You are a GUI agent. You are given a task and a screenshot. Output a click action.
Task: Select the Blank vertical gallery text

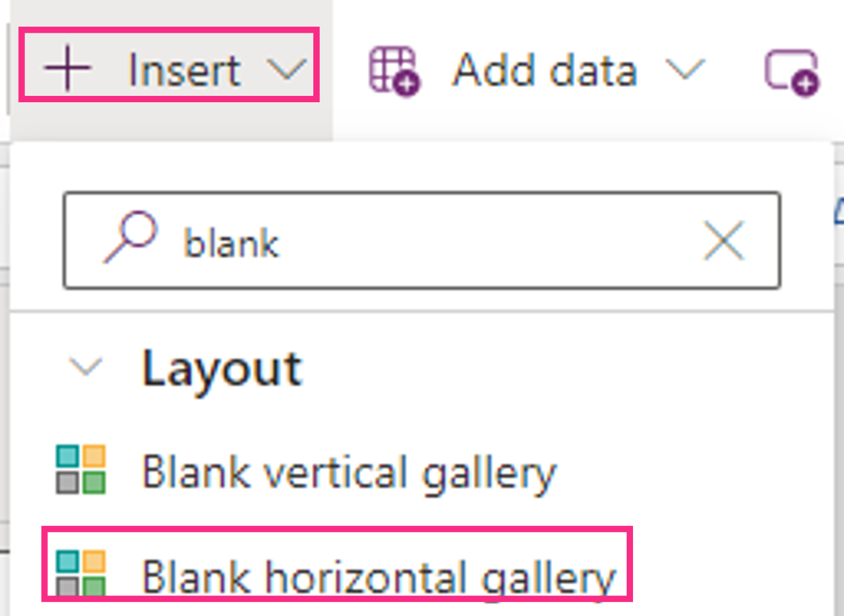tap(349, 473)
